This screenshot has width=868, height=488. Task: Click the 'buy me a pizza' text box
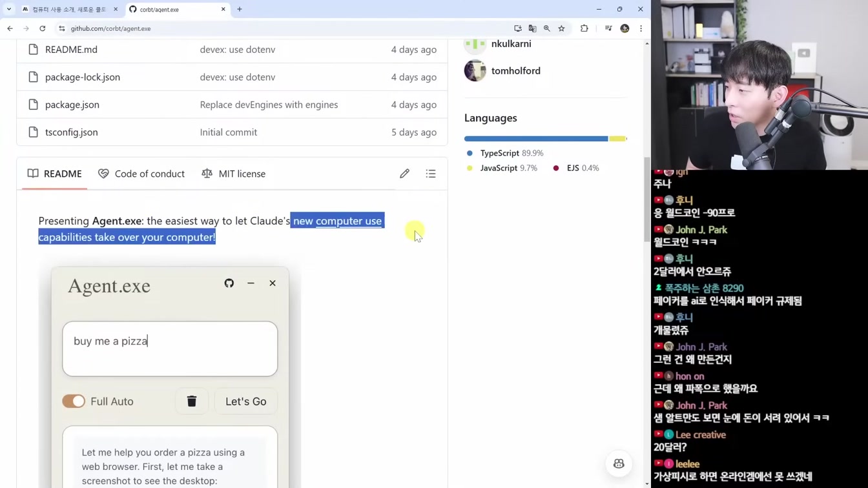170,349
